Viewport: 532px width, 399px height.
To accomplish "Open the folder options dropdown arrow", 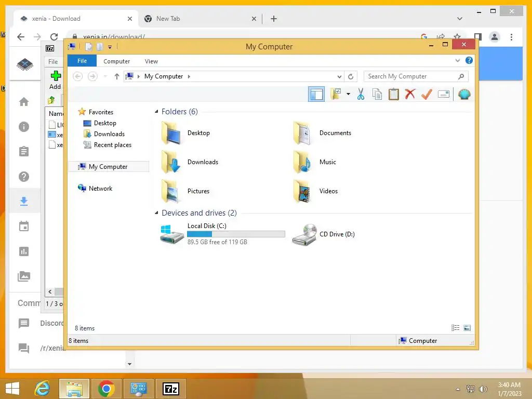I will [348, 94].
